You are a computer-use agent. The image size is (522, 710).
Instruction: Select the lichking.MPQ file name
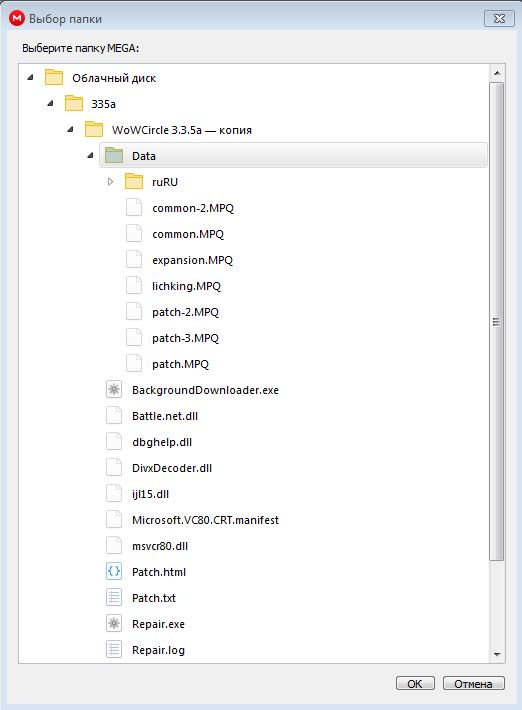click(187, 286)
